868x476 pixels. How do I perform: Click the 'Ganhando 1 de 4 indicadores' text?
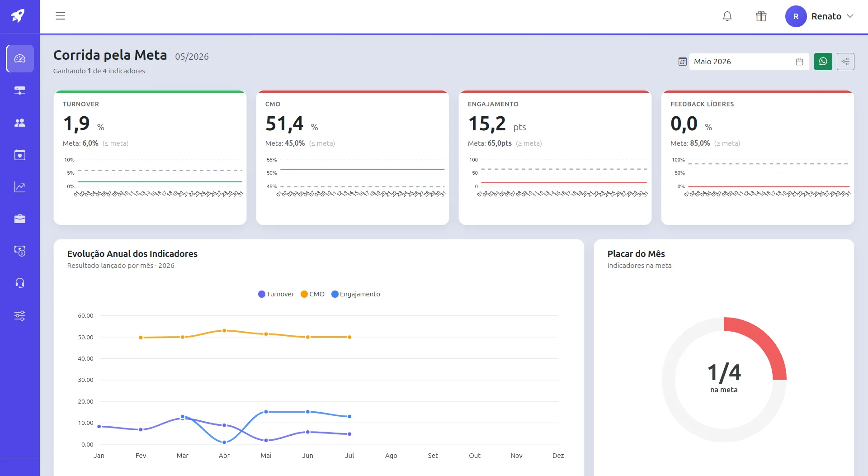tap(99, 71)
